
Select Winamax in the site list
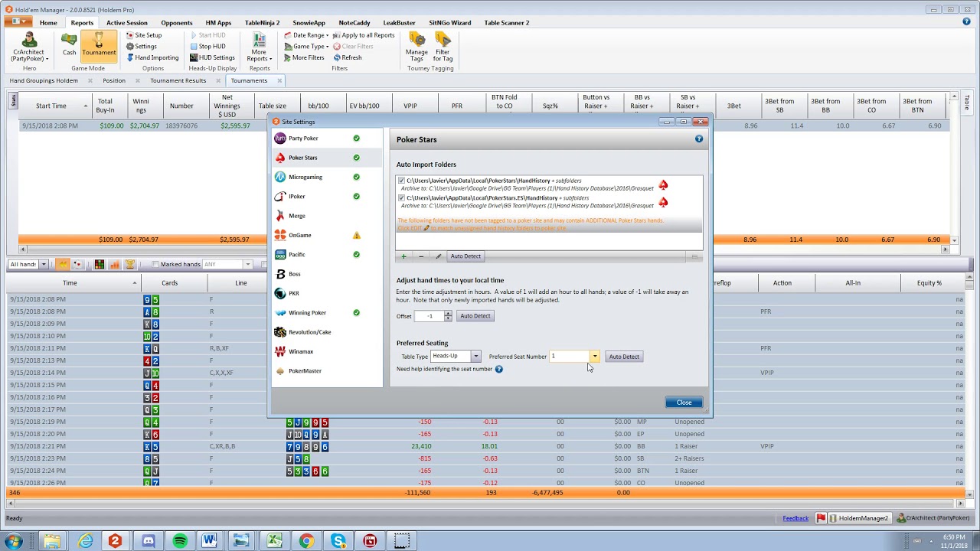click(328, 351)
